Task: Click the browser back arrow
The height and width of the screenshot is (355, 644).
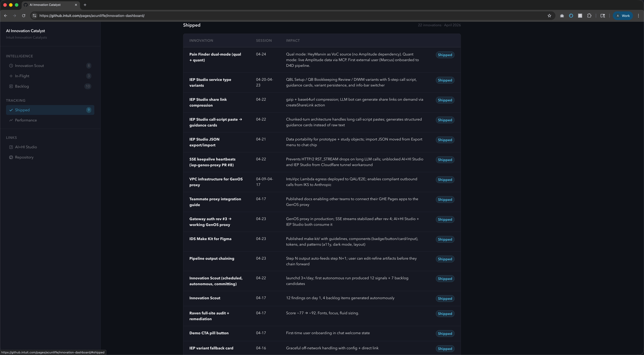Action: click(x=6, y=15)
